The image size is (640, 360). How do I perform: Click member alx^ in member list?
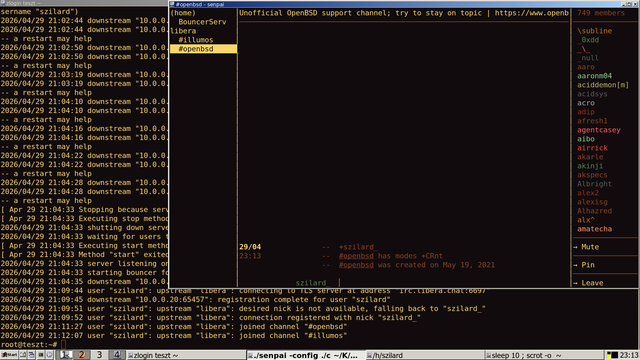pos(586,220)
